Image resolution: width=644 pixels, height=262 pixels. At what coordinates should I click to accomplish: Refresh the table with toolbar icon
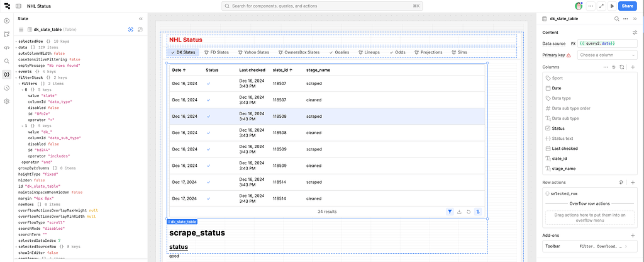pos(468,212)
